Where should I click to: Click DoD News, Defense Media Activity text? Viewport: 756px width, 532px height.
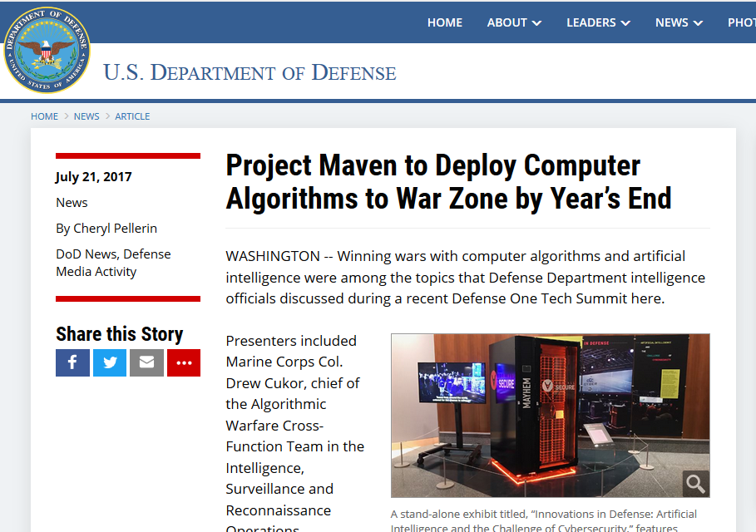point(113,263)
